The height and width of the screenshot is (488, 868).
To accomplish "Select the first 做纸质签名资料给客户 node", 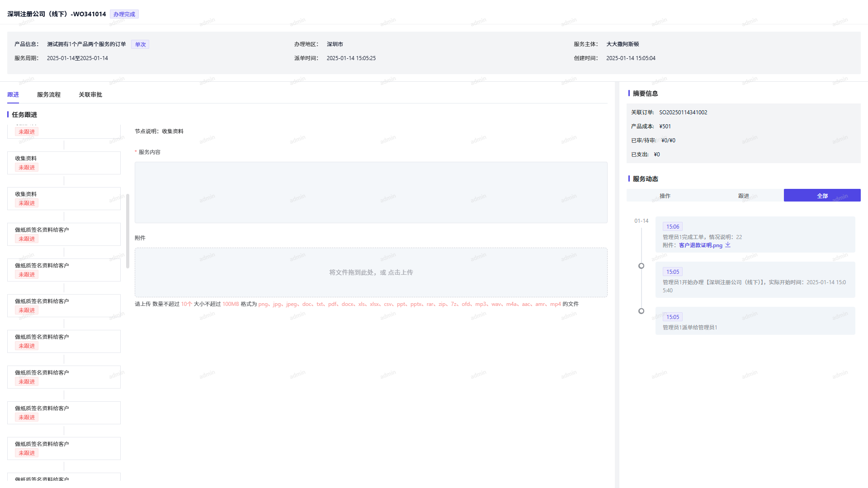I will coord(63,234).
